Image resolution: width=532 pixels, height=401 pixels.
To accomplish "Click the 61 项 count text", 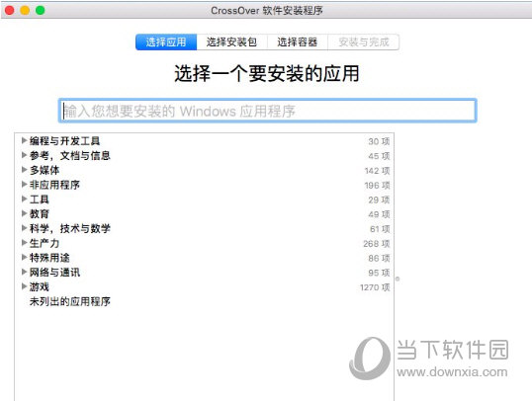I will point(380,229).
